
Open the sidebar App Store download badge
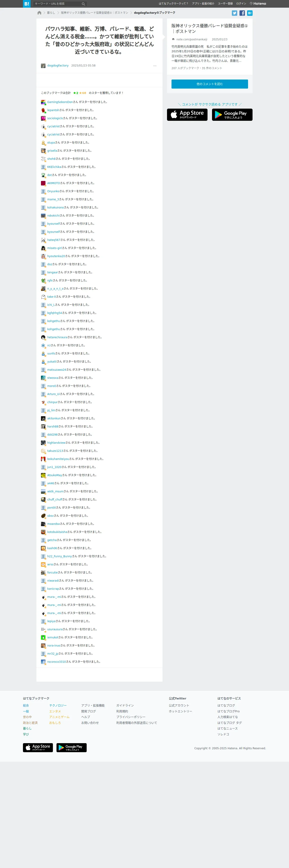pyautogui.click(x=187, y=114)
